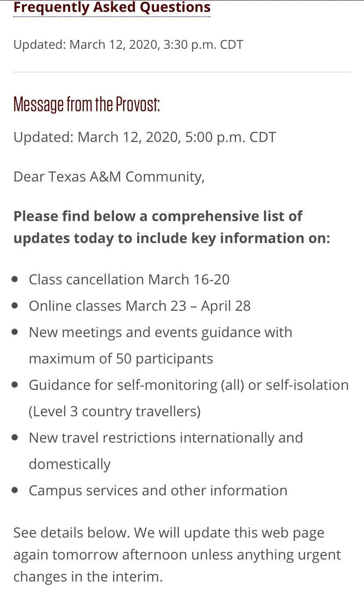Click the Campus services and other information item
This screenshot has height=596, width=364.
[x=158, y=490]
